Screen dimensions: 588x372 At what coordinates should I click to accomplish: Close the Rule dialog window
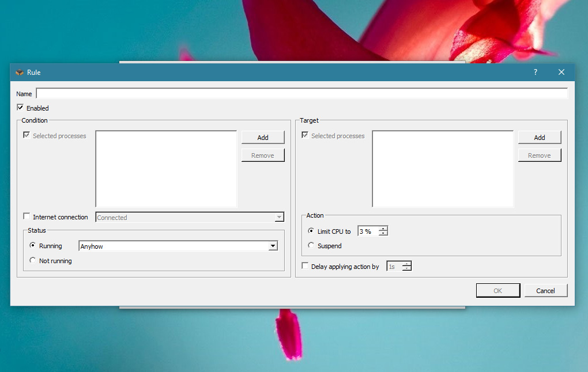pos(561,72)
